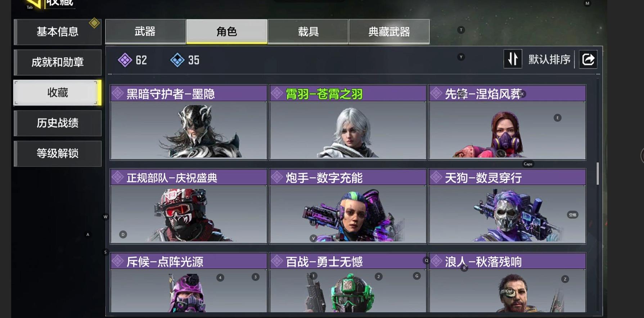Click the yellow diamond on 基本信息
This screenshot has width=644, height=318.
point(94,23)
